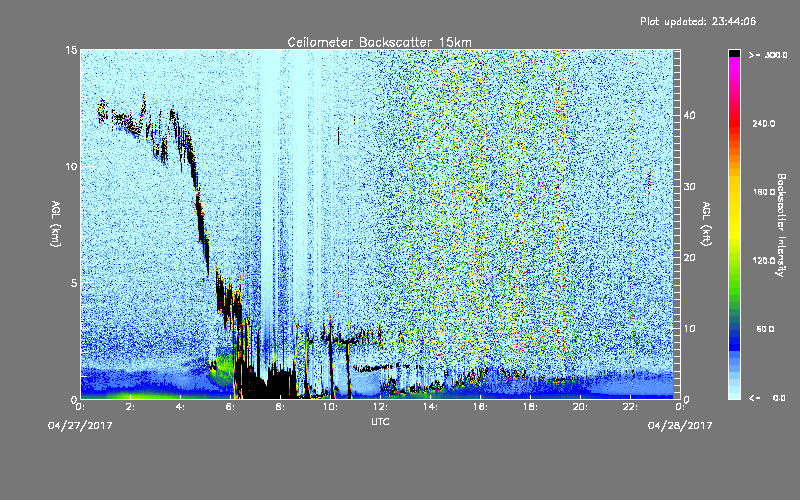Screen dimensions: 800x500
Task: Click the 'AGL (km)' left axis label
Action: pos(56,223)
